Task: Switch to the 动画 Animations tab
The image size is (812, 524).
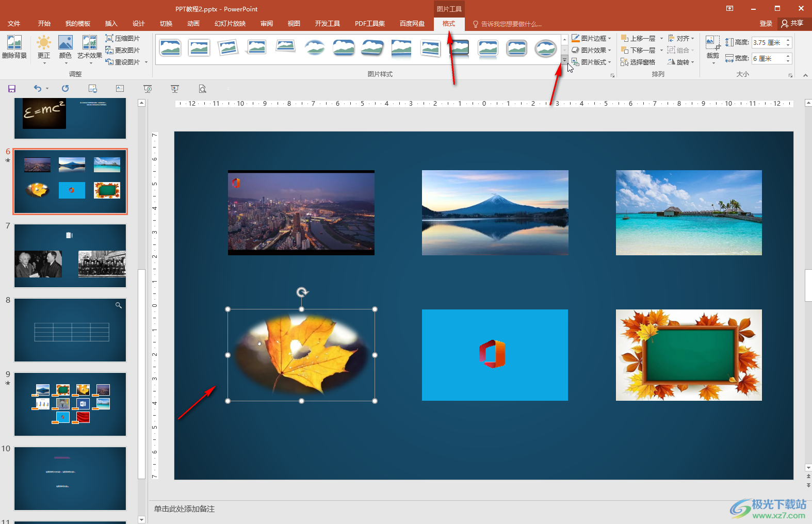Action: point(193,24)
